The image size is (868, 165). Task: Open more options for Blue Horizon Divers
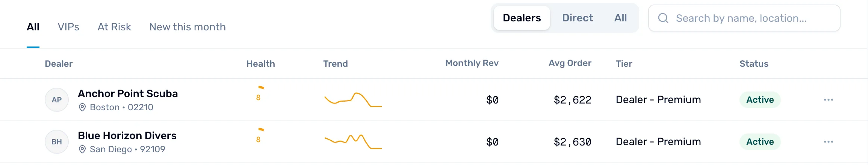pyautogui.click(x=828, y=142)
